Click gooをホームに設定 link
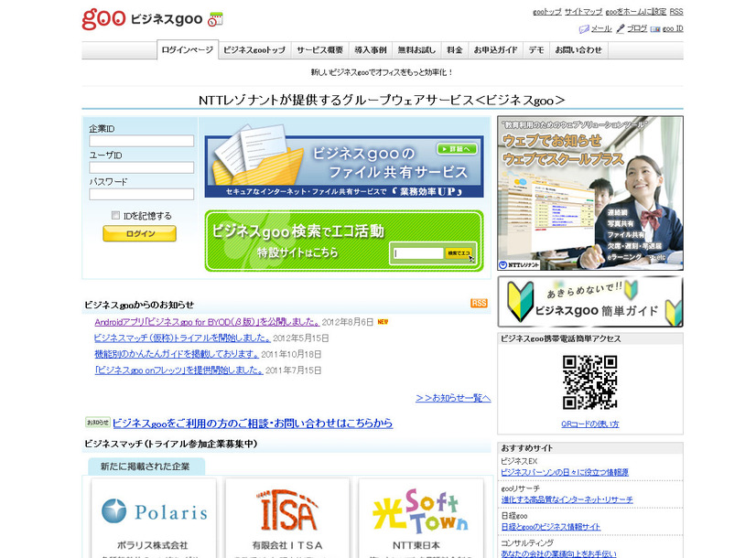 click(636, 12)
